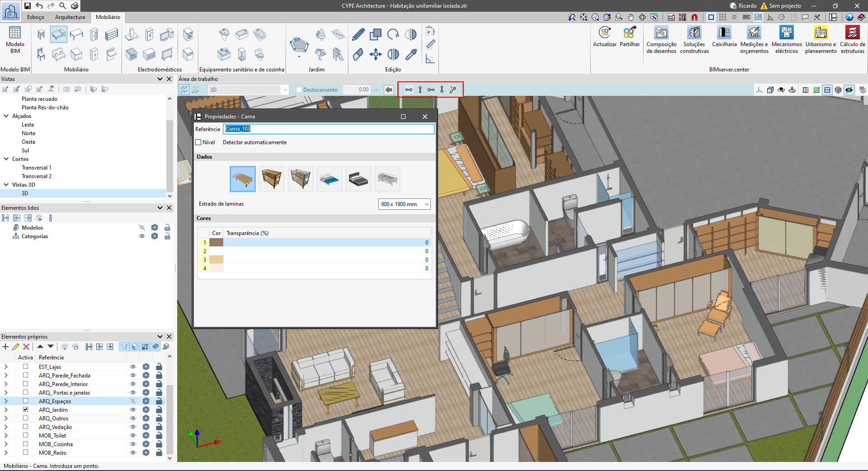Viewport: 868px width, 471px height.
Task: Open Medições e orçamentos
Action: coord(754,33)
